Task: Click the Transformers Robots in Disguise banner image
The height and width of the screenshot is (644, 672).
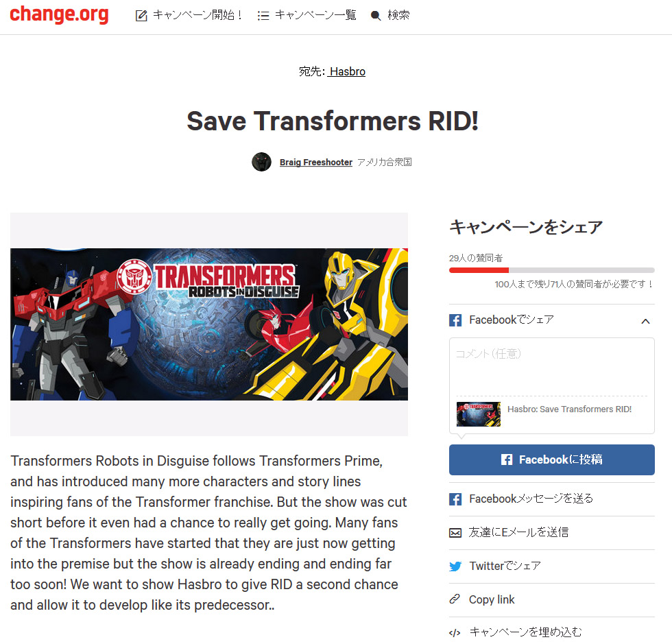Action: (209, 324)
